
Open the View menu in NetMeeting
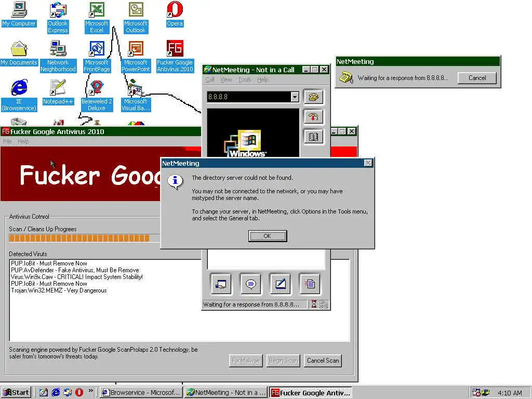226,79
